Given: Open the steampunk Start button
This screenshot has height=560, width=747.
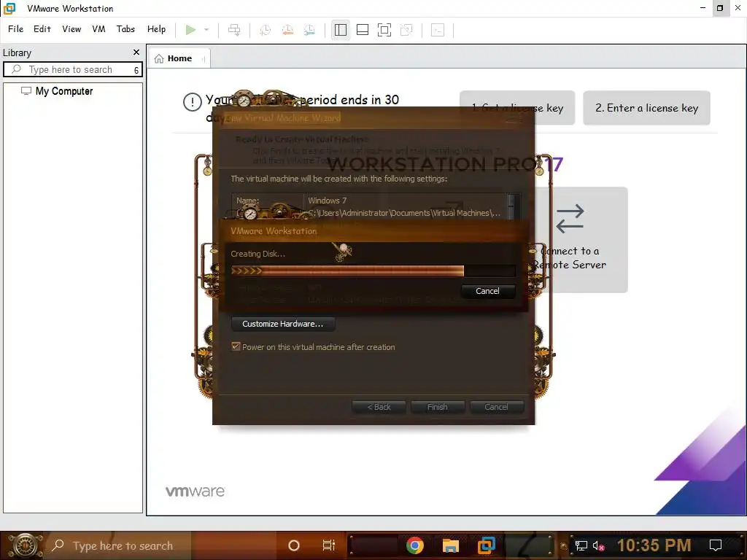Looking at the screenshot, I should (24, 545).
